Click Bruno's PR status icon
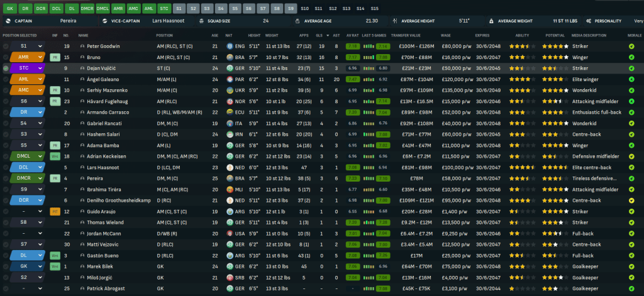This screenshot has height=296, width=644. [x=55, y=57]
